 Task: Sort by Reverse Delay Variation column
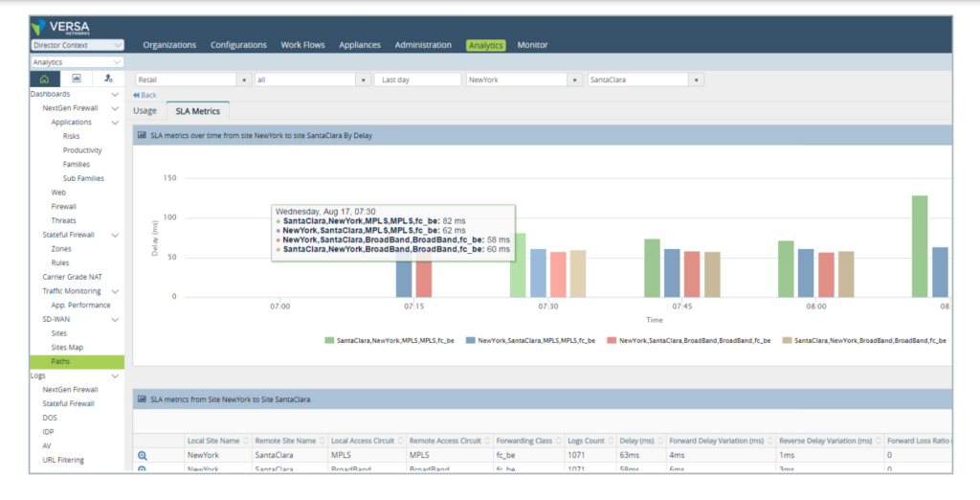pos(830,441)
